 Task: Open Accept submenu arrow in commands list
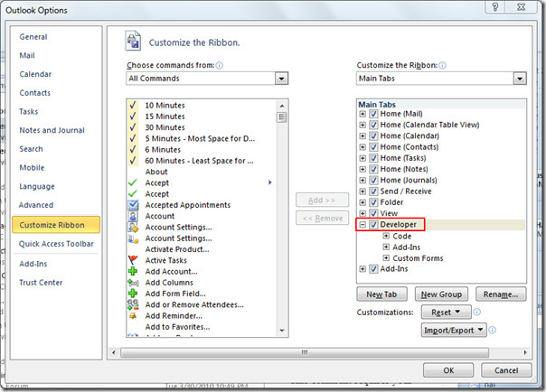tap(270, 182)
